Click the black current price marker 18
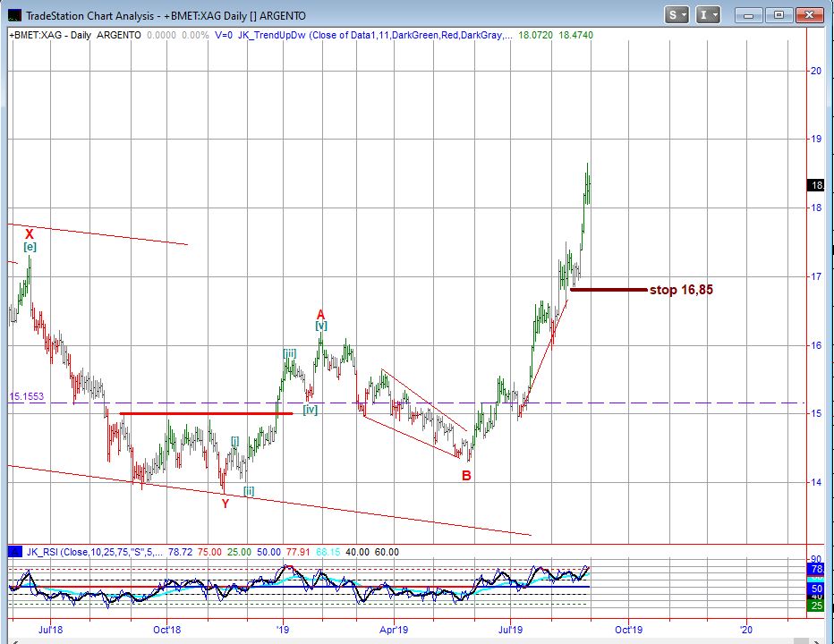The height and width of the screenshot is (644, 834). 815,186
